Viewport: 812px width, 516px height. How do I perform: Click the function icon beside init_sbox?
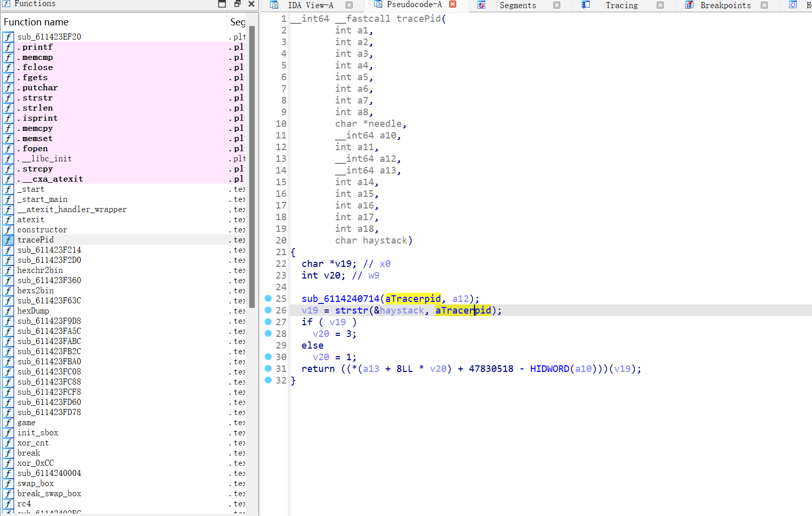coord(8,433)
